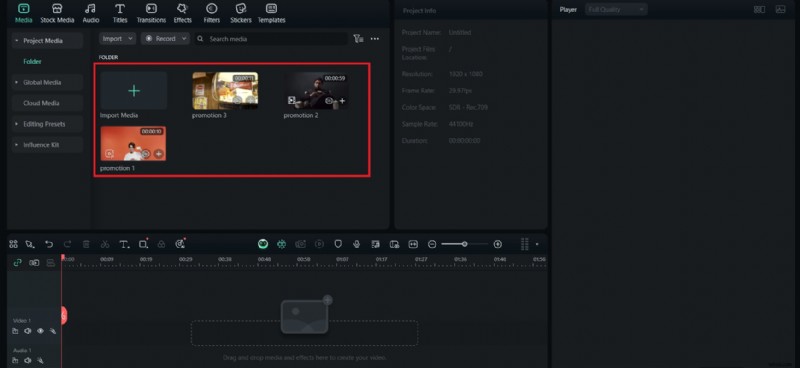
Task: Open the color circles tool
Action: 161,244
